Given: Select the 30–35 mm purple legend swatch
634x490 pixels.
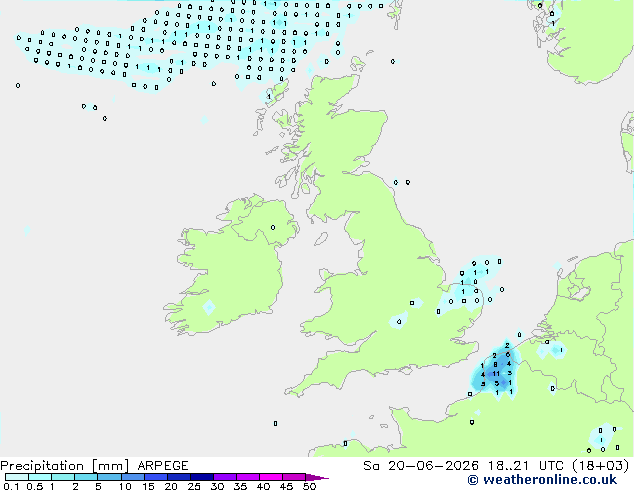Looking at the screenshot, I should (225, 477).
